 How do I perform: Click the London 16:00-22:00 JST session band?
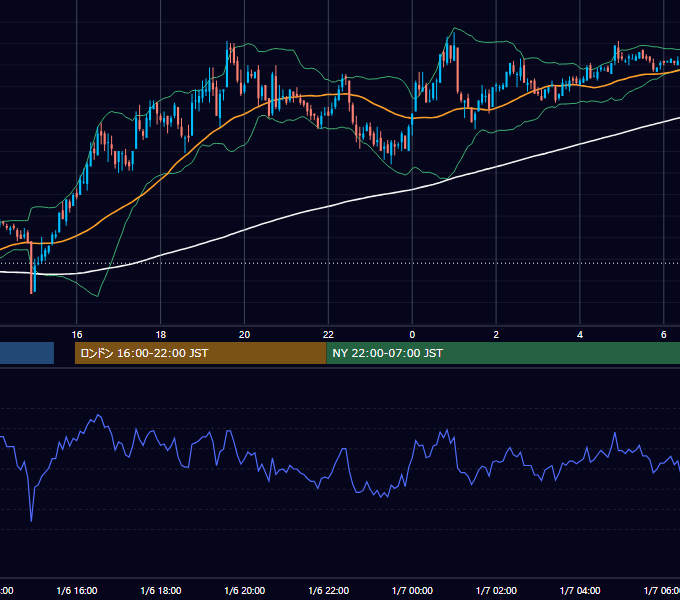click(200, 353)
